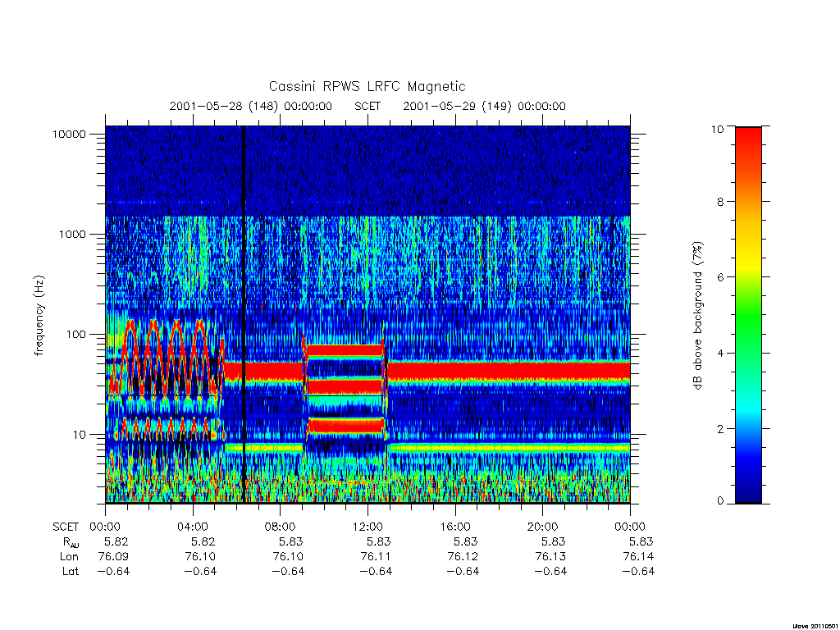The width and height of the screenshot is (840, 630).
Task: Click the frequency (Hz) axis title
Action: [39, 315]
